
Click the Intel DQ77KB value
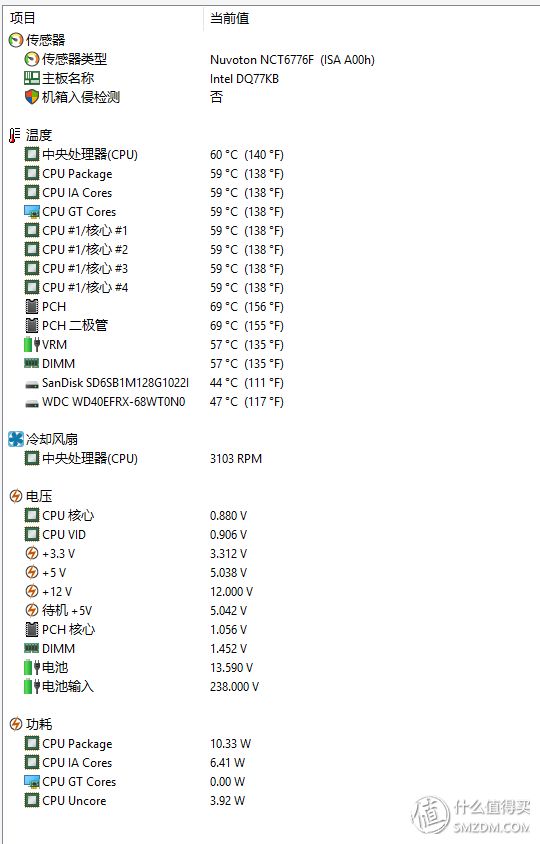(244, 79)
